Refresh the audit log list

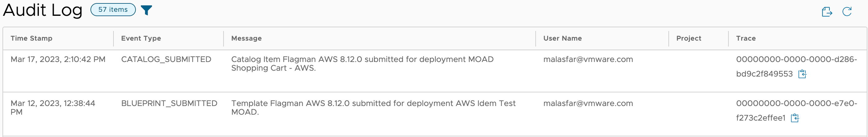847,12
